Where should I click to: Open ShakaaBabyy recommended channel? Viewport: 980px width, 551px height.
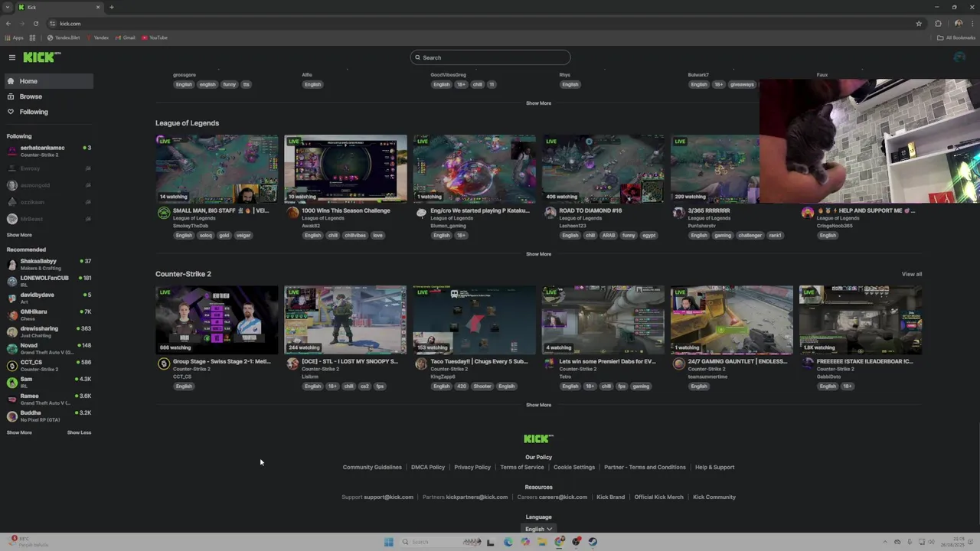(49, 264)
